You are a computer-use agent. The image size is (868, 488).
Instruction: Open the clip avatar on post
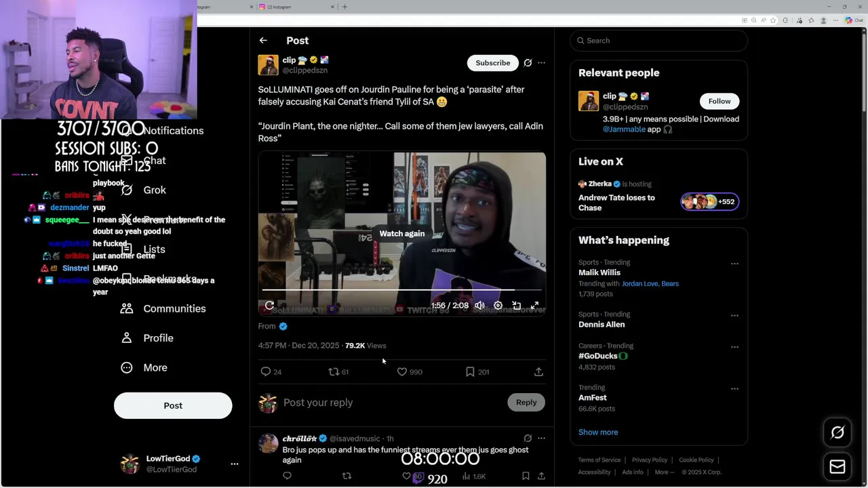coord(268,65)
